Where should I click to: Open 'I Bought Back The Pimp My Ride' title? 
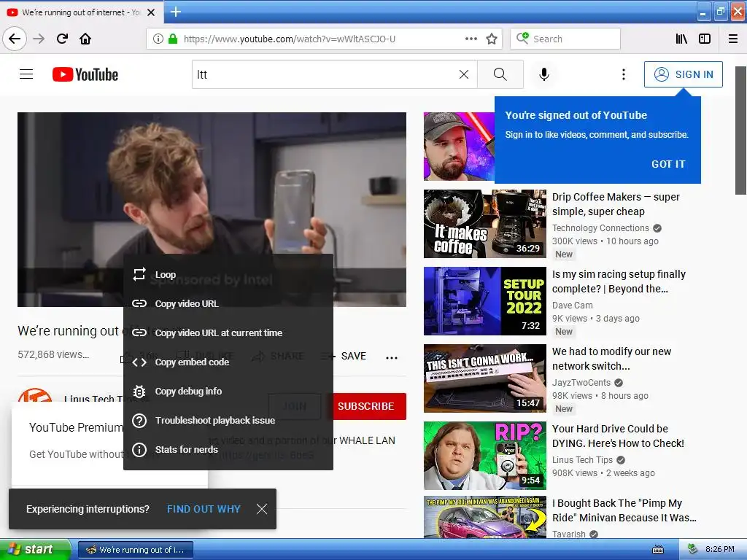click(624, 510)
